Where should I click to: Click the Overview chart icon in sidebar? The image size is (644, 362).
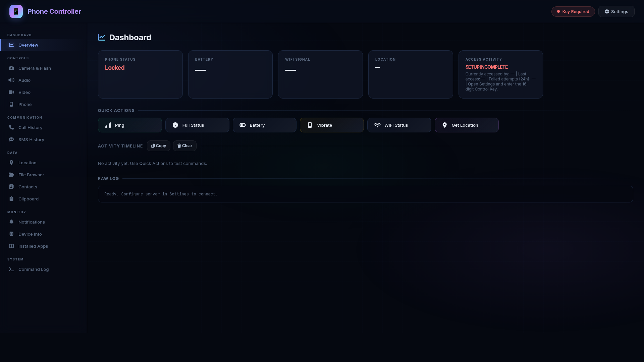click(x=11, y=45)
